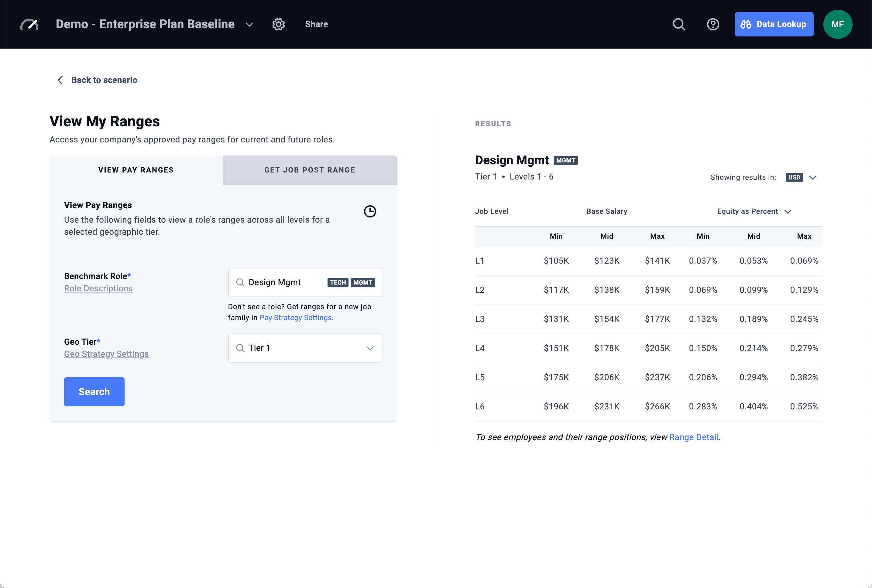
Task: Select the View Pay Ranges tab
Action: [x=136, y=170]
